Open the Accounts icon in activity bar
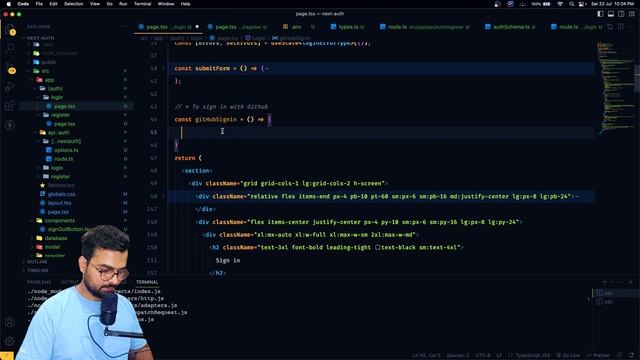640x360 pixels. pyautogui.click(x=10, y=322)
